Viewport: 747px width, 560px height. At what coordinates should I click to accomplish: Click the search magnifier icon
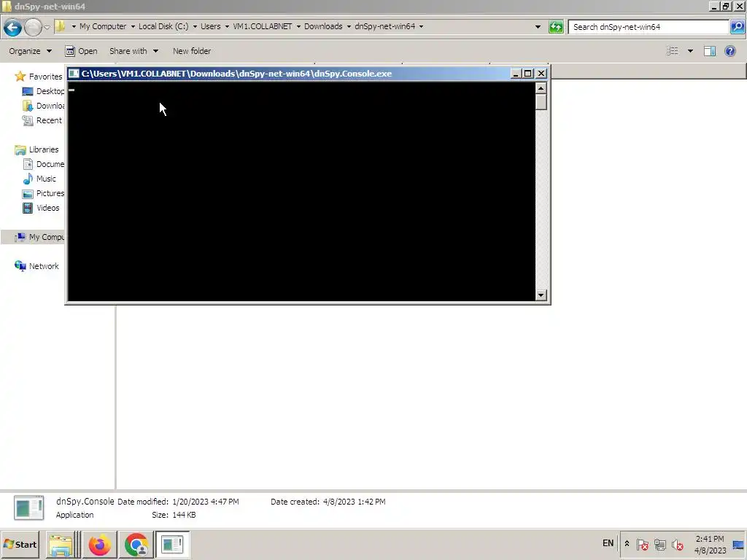737,27
